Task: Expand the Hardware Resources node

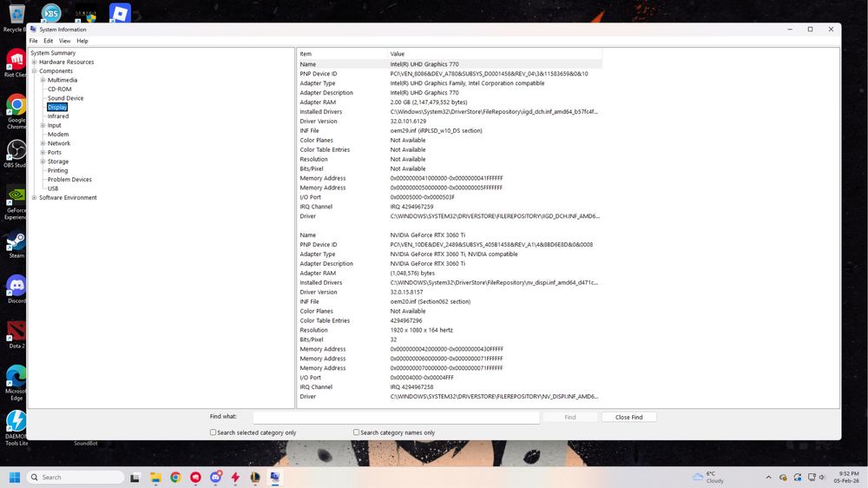Action: 35,62
